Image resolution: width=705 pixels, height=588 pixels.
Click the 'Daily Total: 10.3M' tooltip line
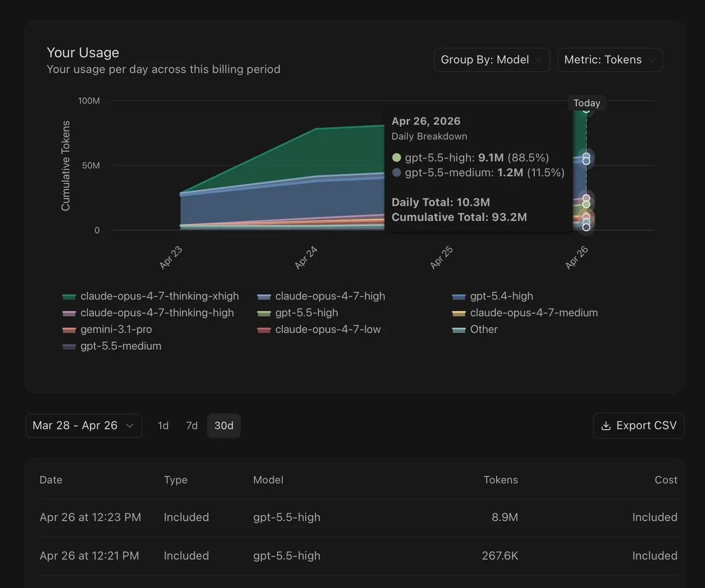pyautogui.click(x=441, y=202)
